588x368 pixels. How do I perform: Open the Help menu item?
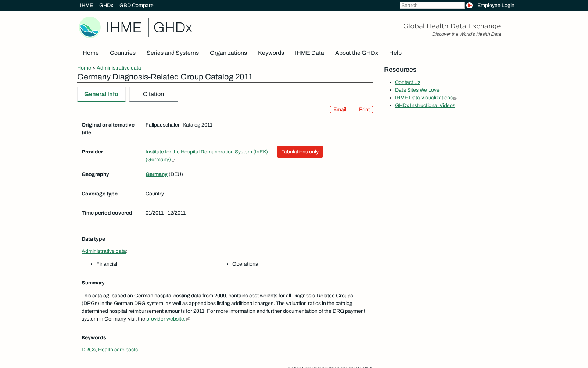(395, 53)
